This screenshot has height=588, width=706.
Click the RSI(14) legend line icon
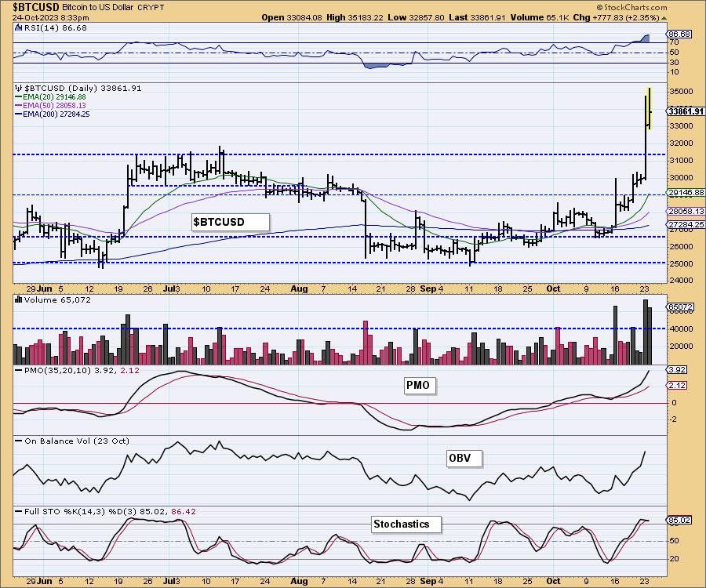click(x=19, y=28)
